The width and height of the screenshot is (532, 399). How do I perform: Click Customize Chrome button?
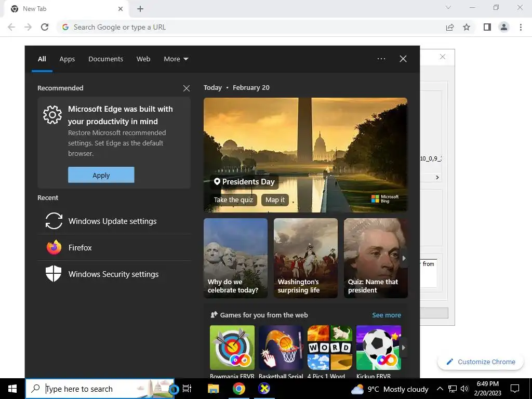tap(481, 362)
